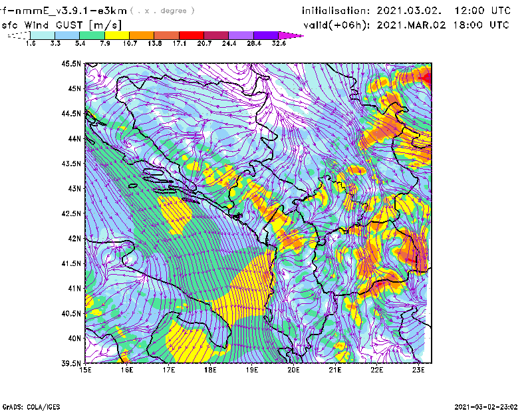Click the '15E' longitude label
This screenshot has width=532, height=411.
click(x=85, y=370)
